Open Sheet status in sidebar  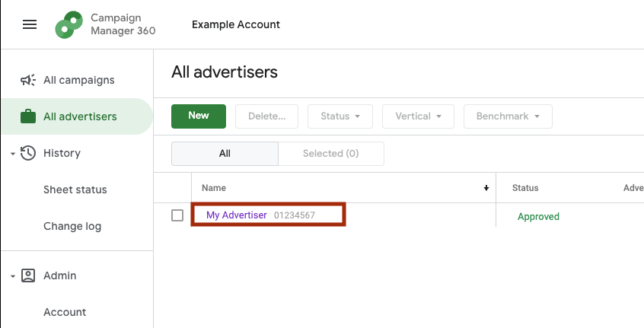click(75, 189)
